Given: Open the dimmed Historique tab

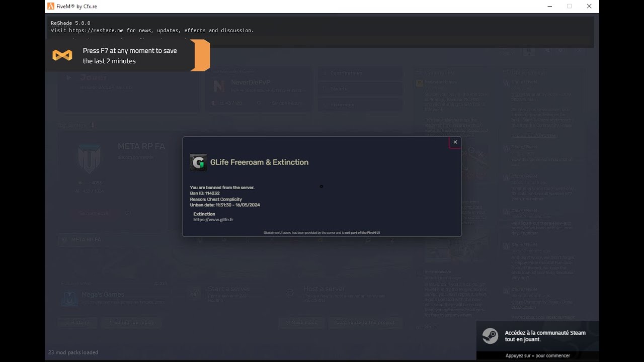Looking at the screenshot, I should point(361,105).
